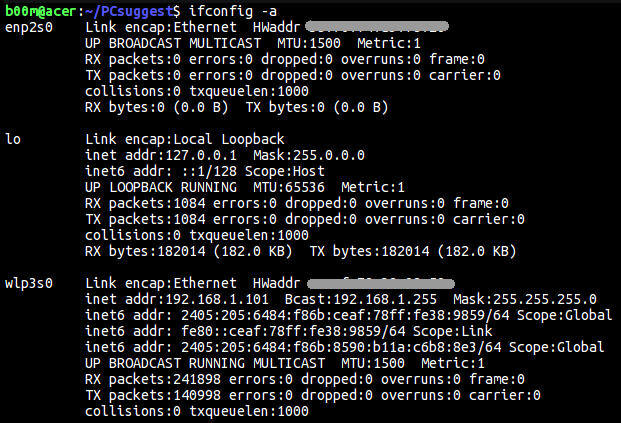This screenshot has height=423, width=621.
Task: Click the Mask:255.255.255.0 value
Action: tap(525, 299)
